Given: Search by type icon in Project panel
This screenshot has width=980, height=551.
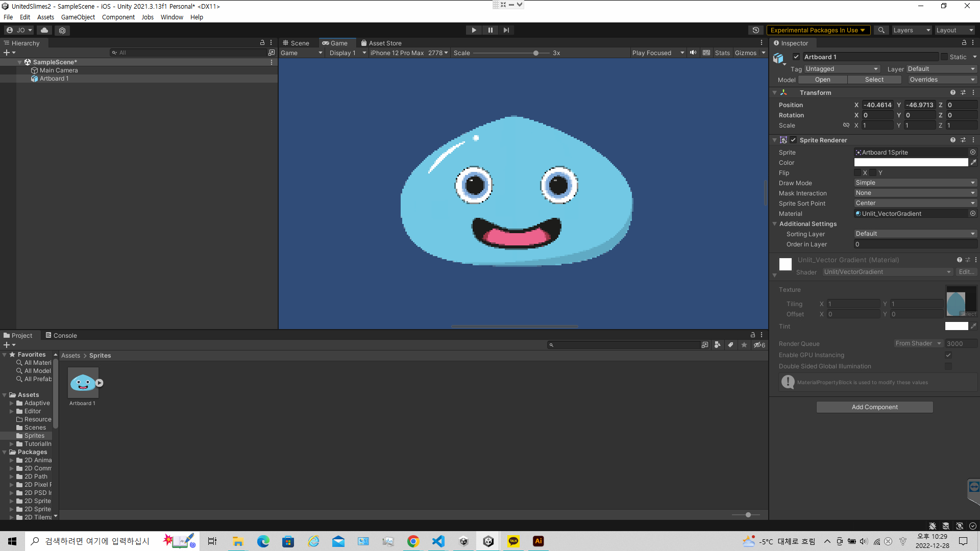Looking at the screenshot, I should tap(718, 345).
